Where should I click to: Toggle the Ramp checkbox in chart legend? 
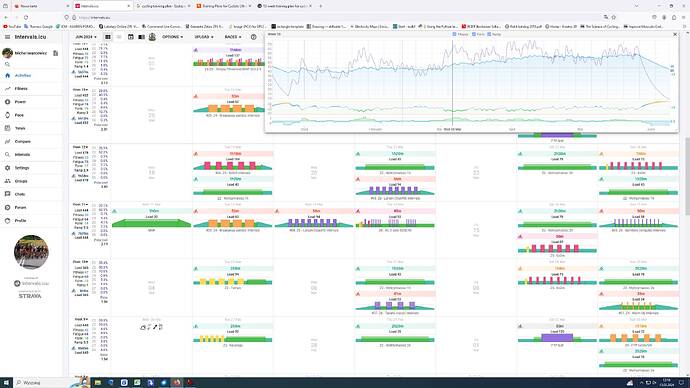[x=489, y=34]
